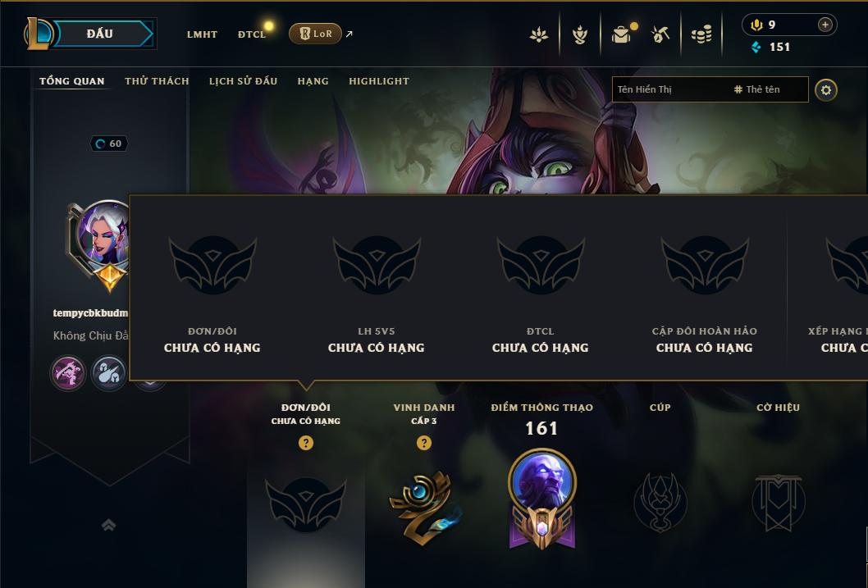This screenshot has width=868, height=588.
Task: Click the question mark under Đơn/Đôi
Action: pyautogui.click(x=305, y=443)
